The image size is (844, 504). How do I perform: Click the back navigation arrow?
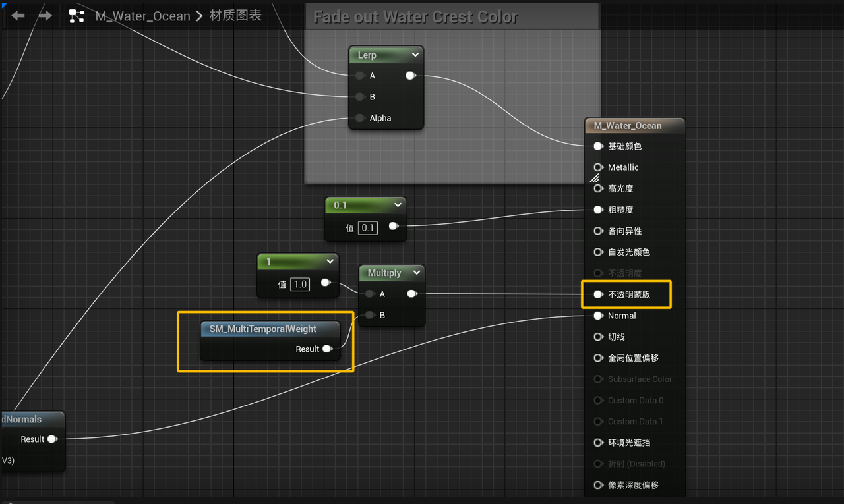(18, 15)
